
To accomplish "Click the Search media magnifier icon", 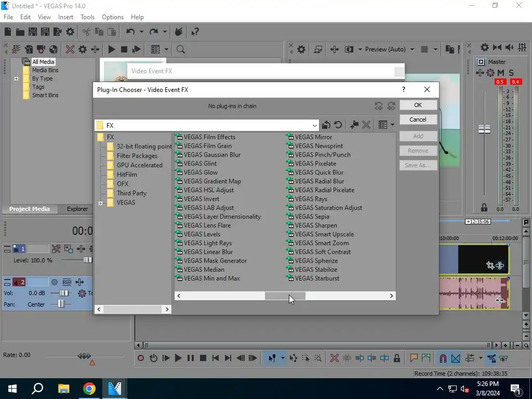I will pyautogui.click(x=180, y=49).
